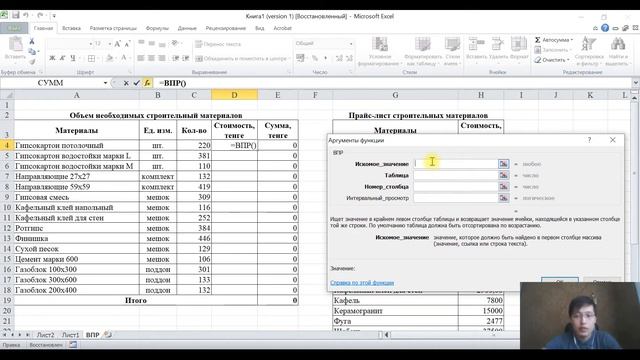Toggle Перенос текста wrap text

tap(218, 44)
